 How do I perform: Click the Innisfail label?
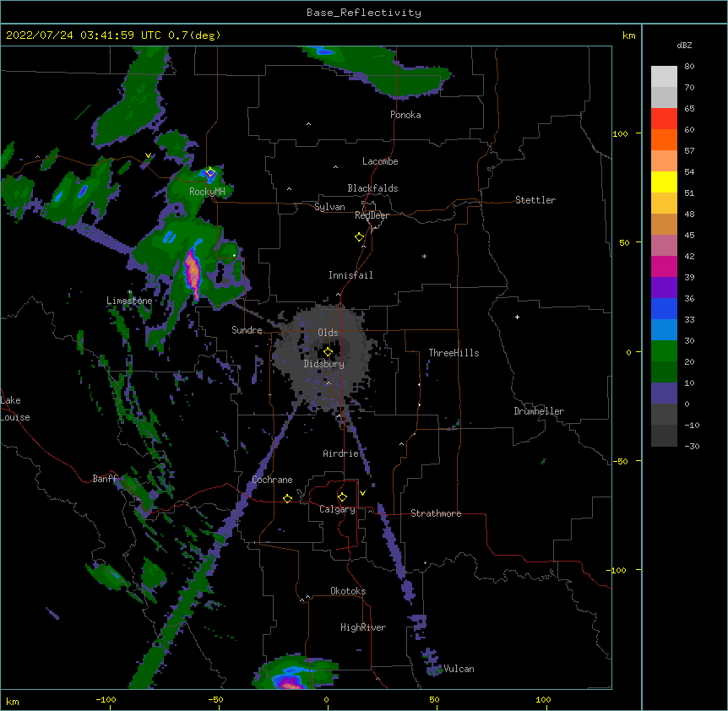point(350,275)
